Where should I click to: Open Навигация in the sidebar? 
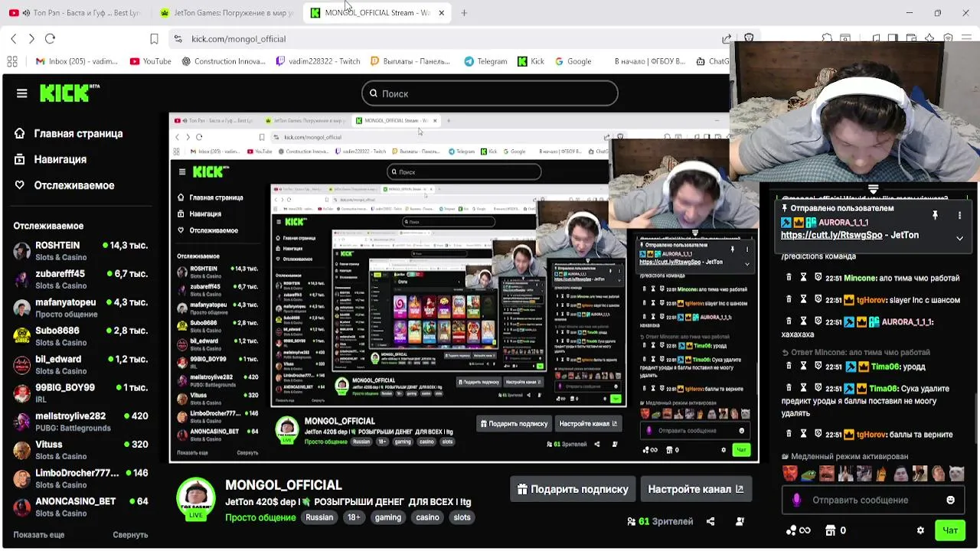point(51,159)
